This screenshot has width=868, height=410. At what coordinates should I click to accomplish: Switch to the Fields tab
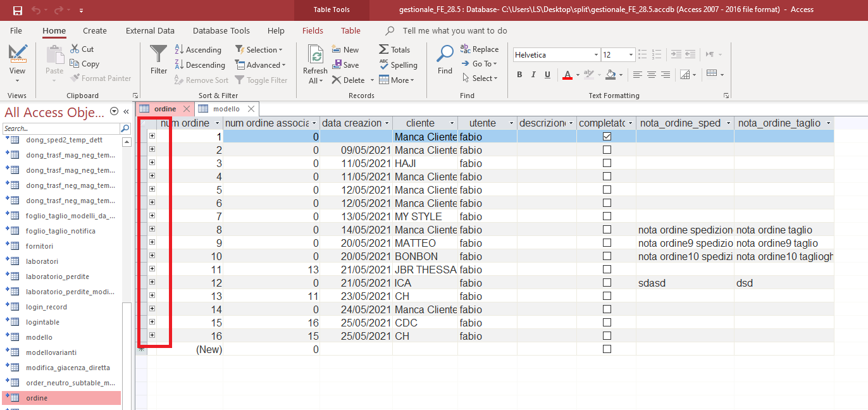coord(313,30)
